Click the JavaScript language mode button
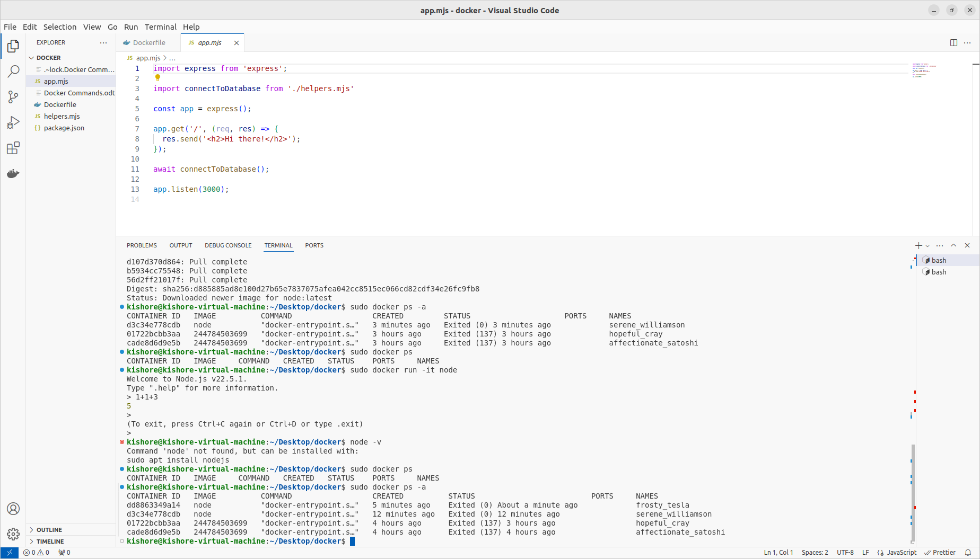Screen dimensions: 980x559 [901, 553]
